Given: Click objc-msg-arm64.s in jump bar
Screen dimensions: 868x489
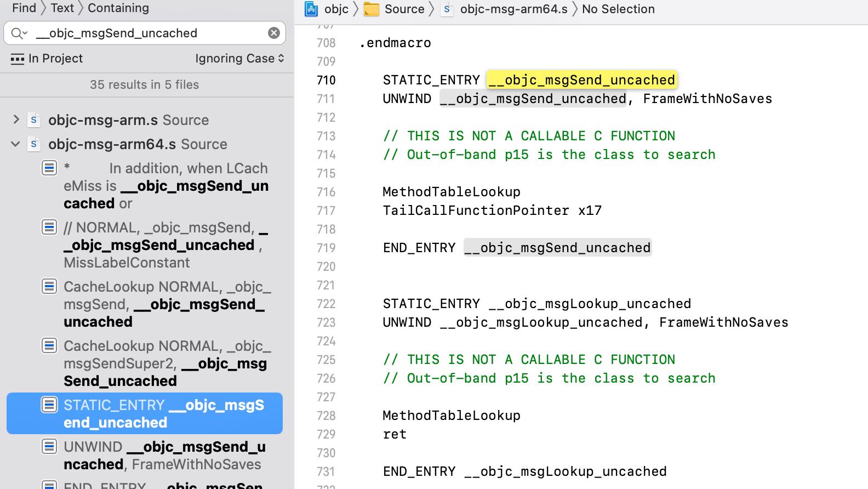Looking at the screenshot, I should pos(514,9).
